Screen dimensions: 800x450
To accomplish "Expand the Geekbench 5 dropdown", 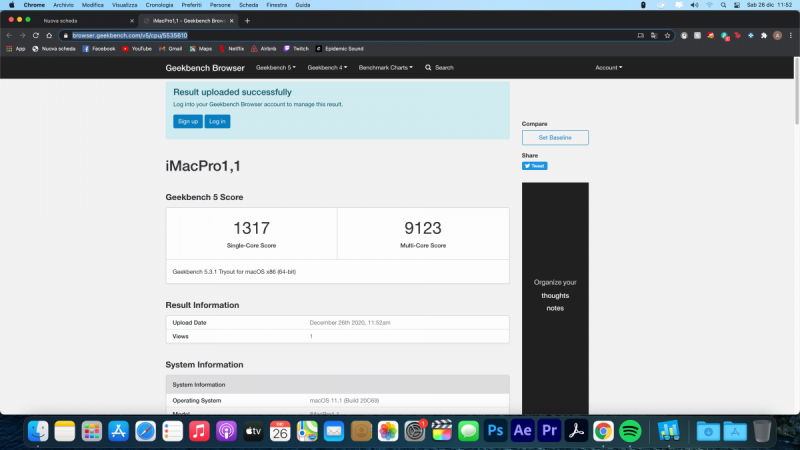I will [276, 67].
